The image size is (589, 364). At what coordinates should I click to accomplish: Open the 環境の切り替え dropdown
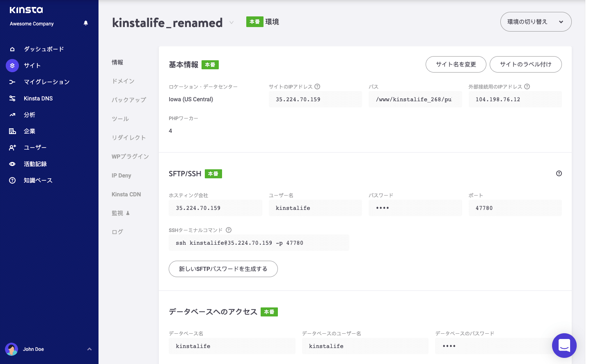pyautogui.click(x=536, y=22)
